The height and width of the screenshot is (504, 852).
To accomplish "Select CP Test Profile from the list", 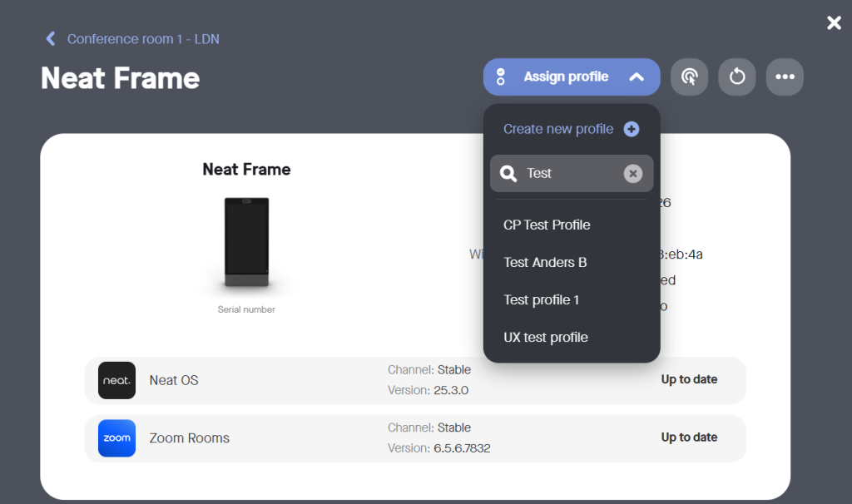I will tap(547, 225).
